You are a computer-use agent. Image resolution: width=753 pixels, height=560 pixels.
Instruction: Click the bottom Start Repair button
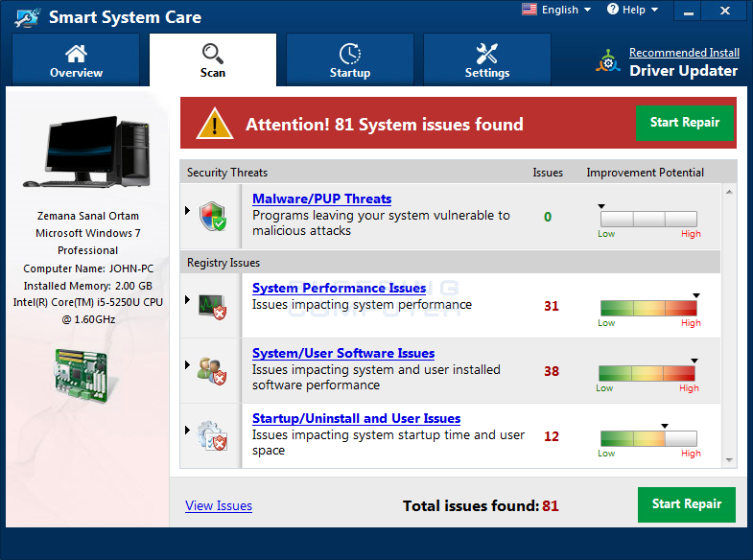687,504
